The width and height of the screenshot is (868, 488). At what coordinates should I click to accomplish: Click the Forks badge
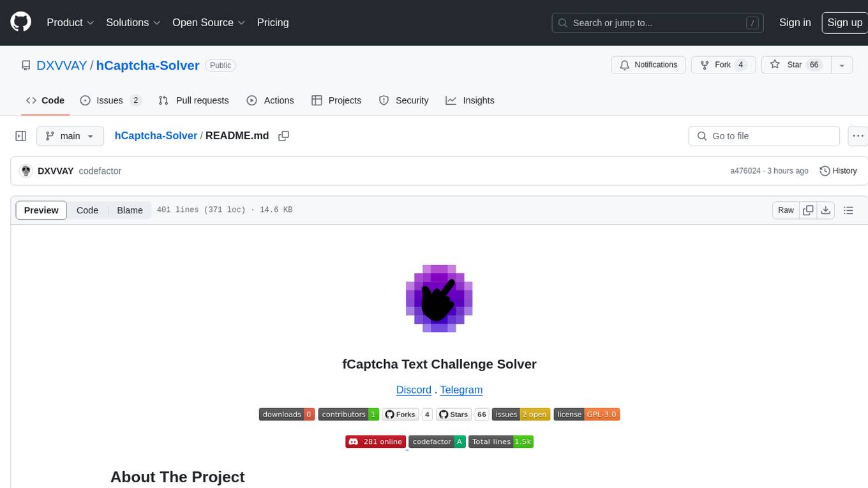point(407,415)
